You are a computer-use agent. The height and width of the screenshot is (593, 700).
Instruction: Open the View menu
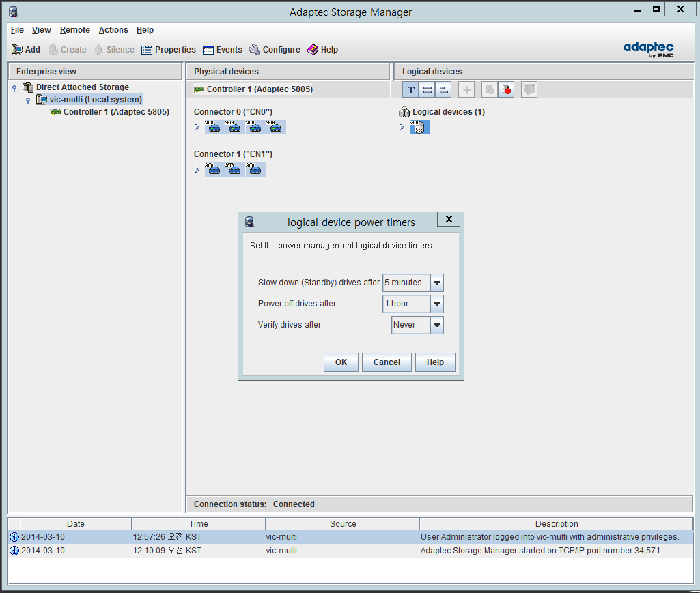(41, 30)
